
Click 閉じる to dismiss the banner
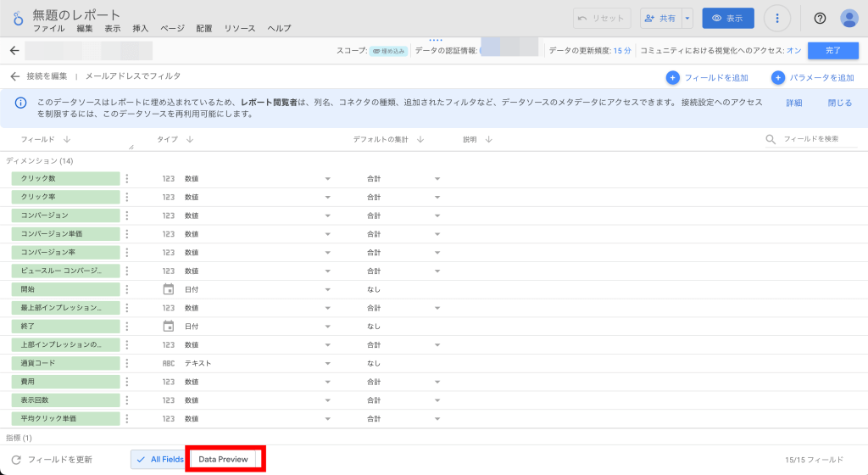tap(840, 103)
